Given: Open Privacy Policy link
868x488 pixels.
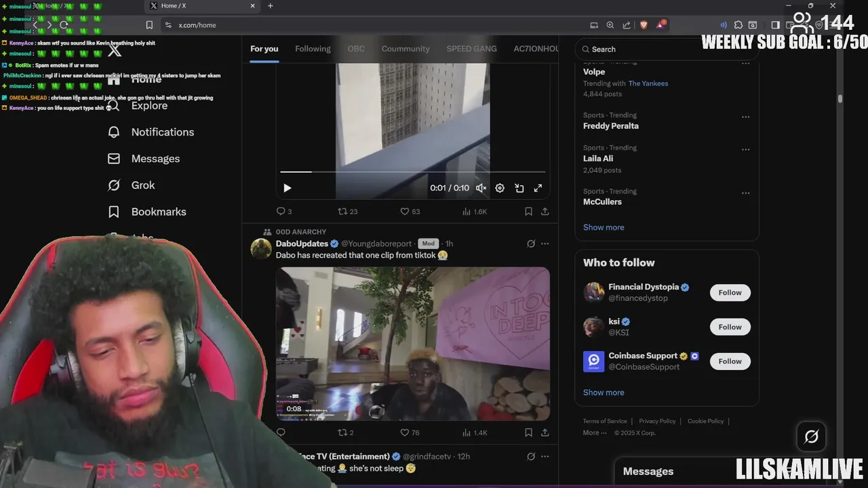Looking at the screenshot, I should [657, 421].
